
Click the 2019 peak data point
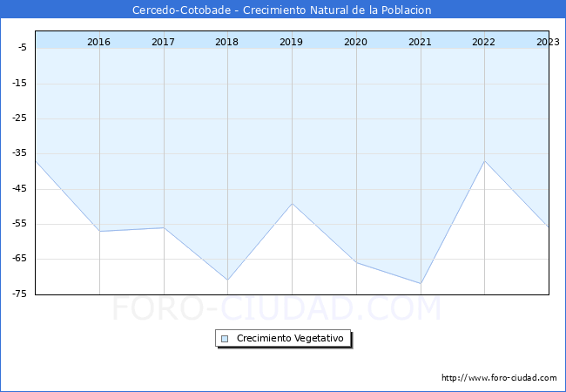(x=292, y=204)
